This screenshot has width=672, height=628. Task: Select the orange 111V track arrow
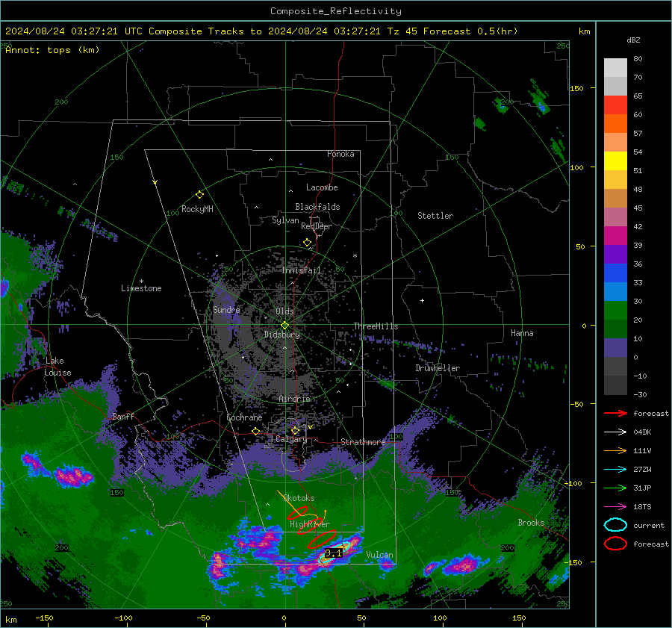(615, 450)
